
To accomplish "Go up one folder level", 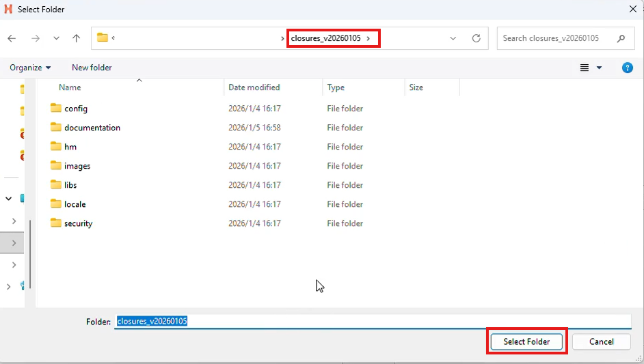I will coord(76,38).
